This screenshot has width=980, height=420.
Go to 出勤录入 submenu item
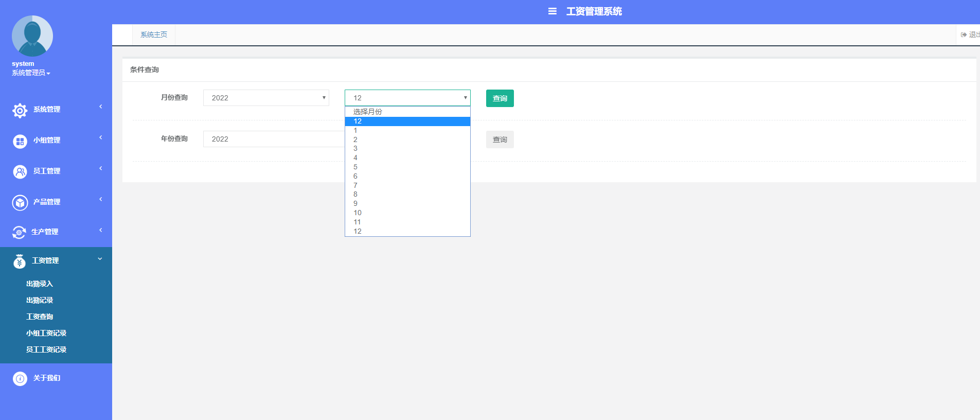click(x=40, y=284)
